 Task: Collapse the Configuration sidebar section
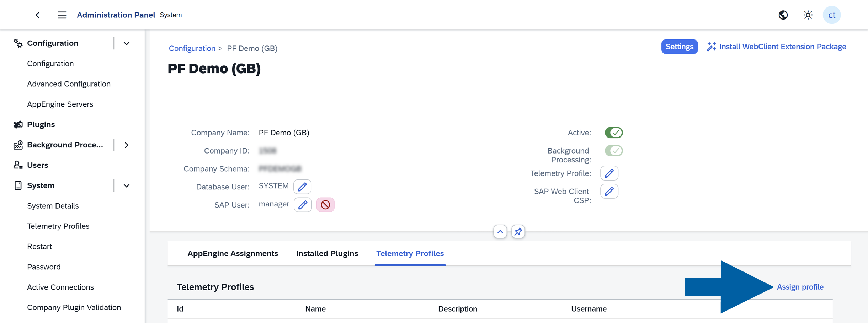(x=126, y=43)
